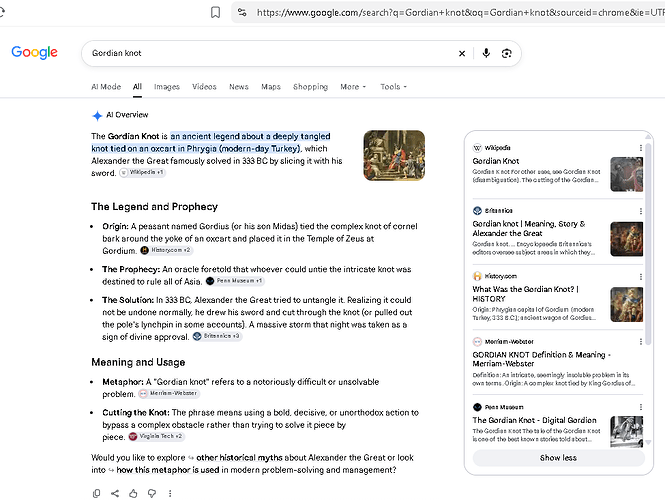Click the Google logo

[34, 53]
